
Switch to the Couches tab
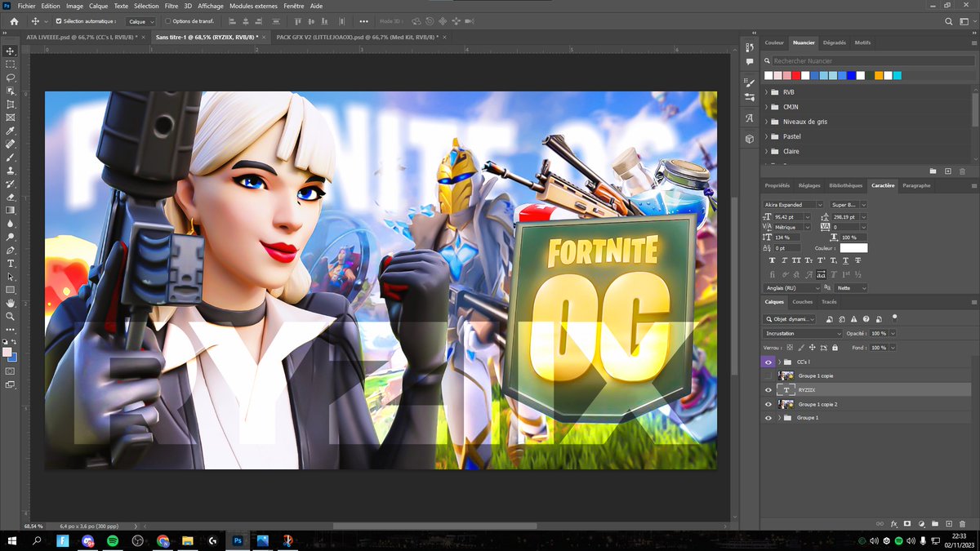coord(803,302)
